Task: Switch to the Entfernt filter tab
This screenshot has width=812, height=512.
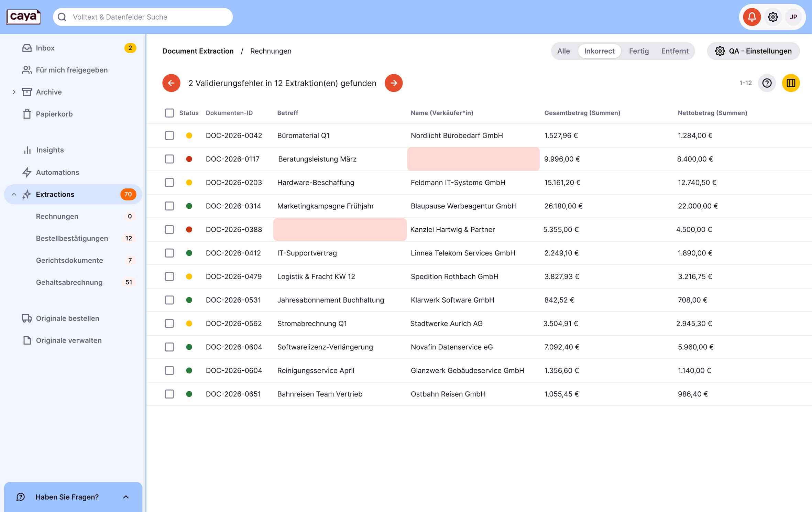Action: click(674, 51)
